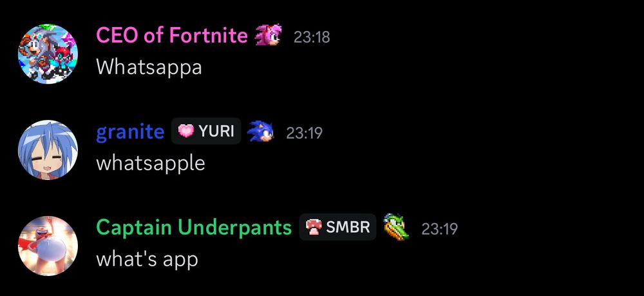Click the YURI text label
The height and width of the screenshot is (296, 644).
[216, 132]
